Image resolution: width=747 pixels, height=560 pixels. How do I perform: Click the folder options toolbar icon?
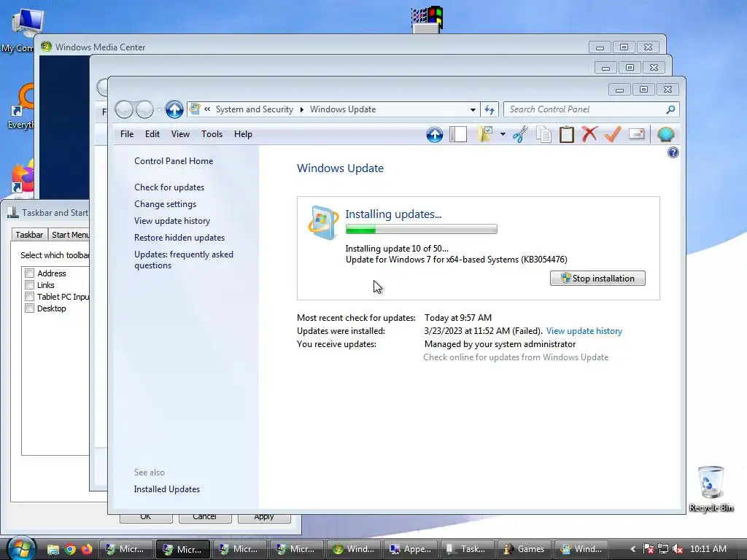click(x=485, y=134)
